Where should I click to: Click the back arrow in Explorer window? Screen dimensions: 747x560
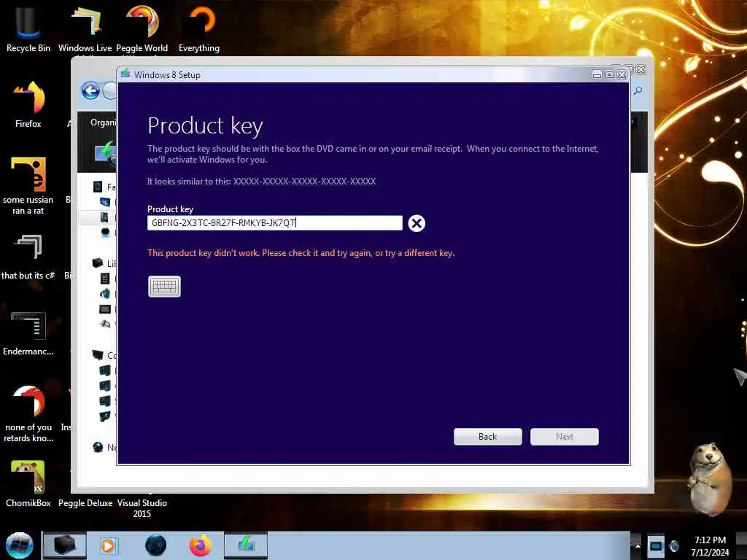tap(90, 90)
